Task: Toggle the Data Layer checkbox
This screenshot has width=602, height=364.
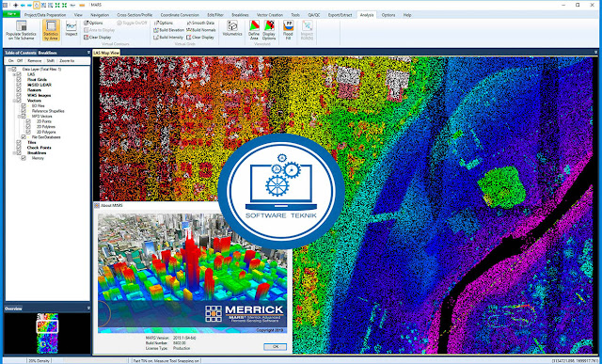Action: point(14,70)
